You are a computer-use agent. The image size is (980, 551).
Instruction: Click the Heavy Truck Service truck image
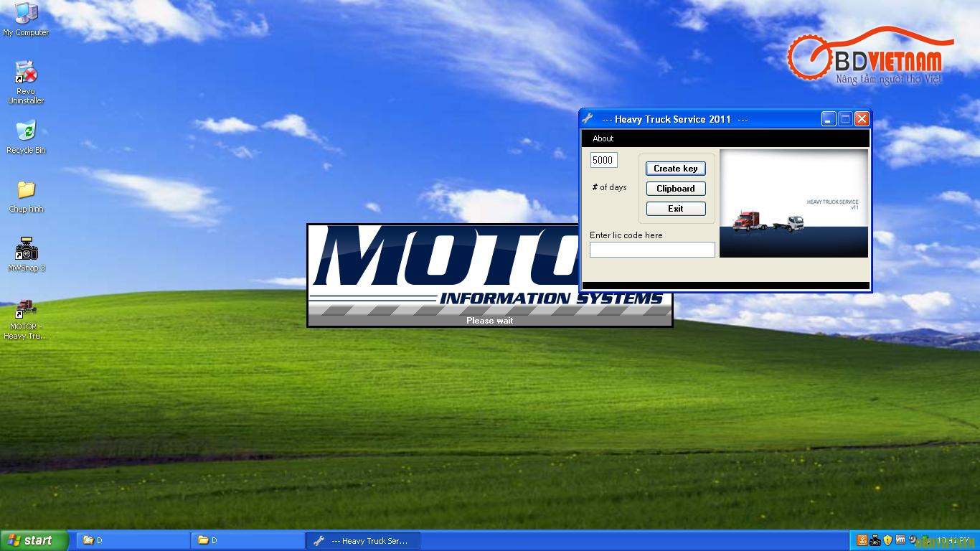pyautogui.click(x=793, y=203)
